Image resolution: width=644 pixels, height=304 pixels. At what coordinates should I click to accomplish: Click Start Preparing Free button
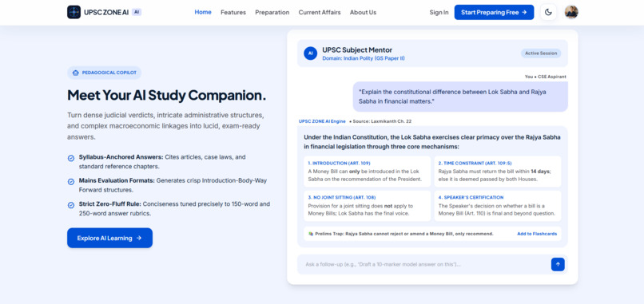pyautogui.click(x=494, y=12)
